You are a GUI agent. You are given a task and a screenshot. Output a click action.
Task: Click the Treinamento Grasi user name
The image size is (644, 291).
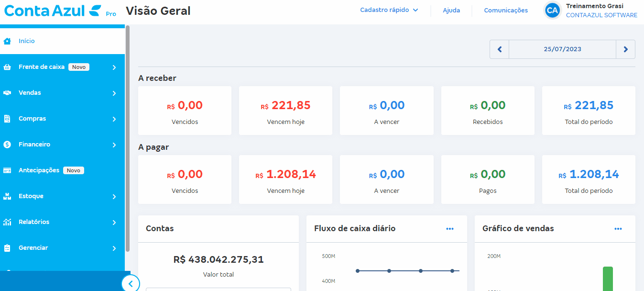point(595,6)
